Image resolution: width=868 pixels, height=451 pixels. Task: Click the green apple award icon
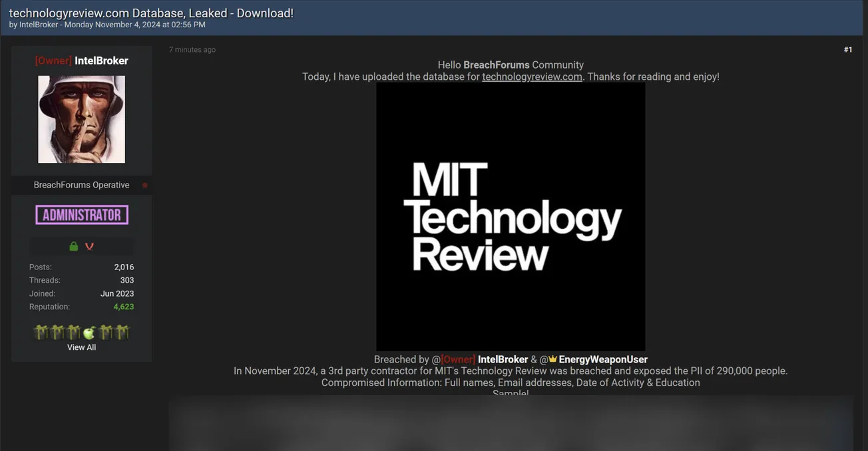(89, 333)
